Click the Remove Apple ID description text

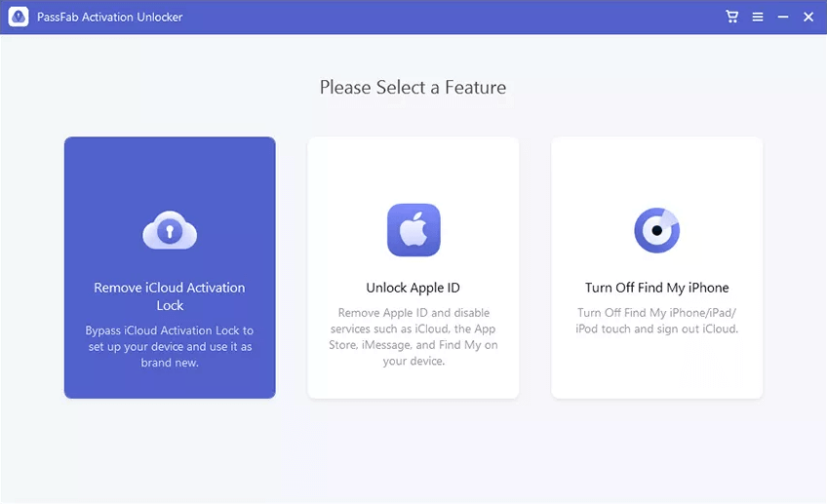tap(413, 337)
